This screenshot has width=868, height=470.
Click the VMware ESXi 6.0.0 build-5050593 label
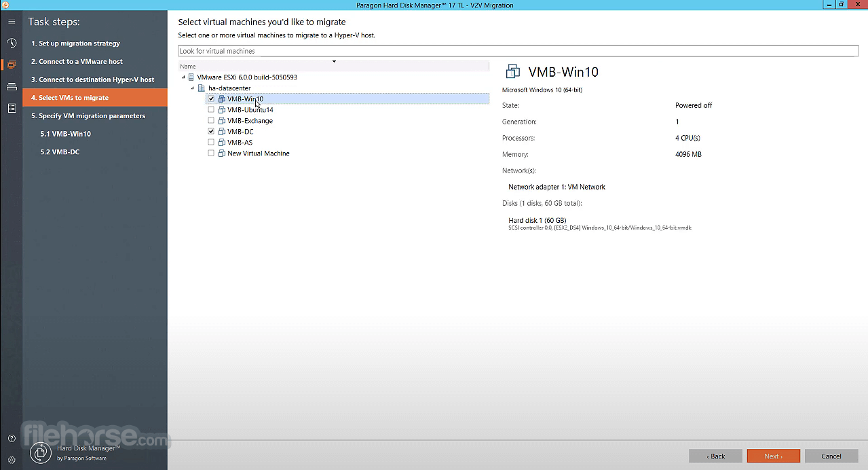click(x=247, y=77)
